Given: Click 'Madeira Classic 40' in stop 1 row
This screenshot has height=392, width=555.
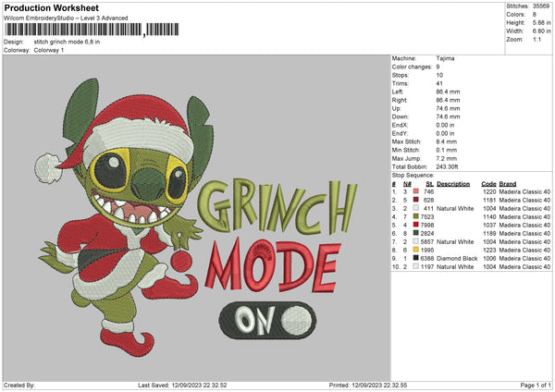Looking at the screenshot, I should 524,191.
